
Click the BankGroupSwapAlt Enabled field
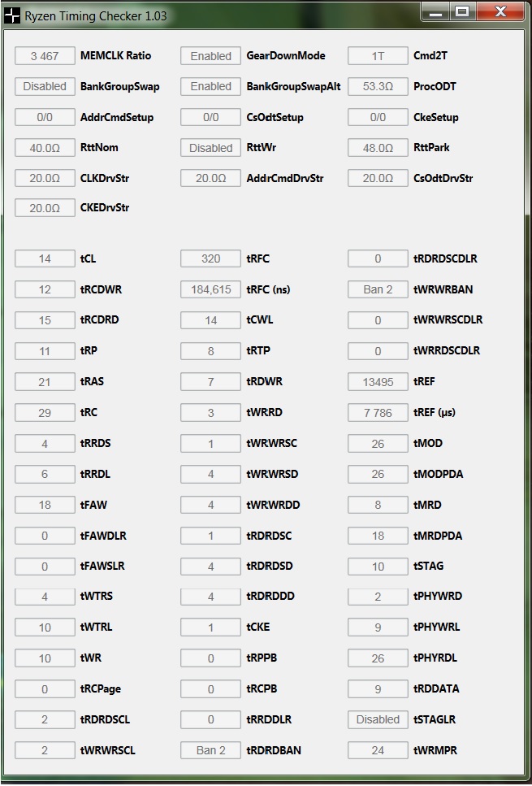click(x=211, y=86)
